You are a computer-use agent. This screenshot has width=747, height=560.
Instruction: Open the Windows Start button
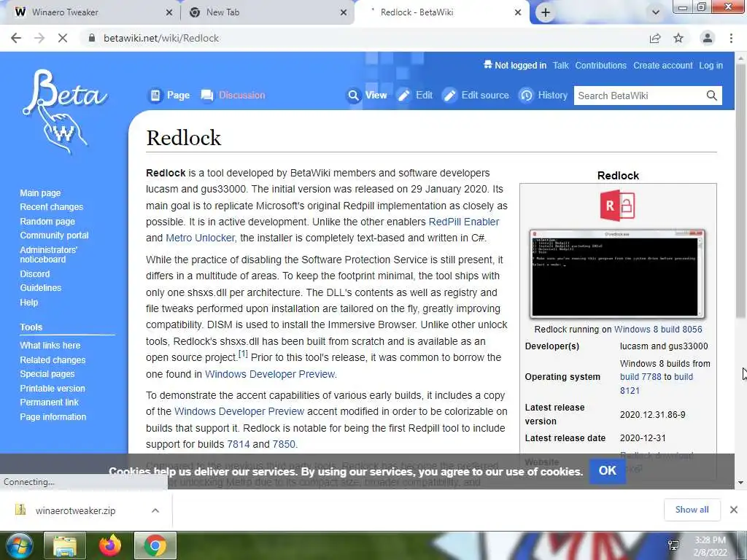(x=19, y=545)
